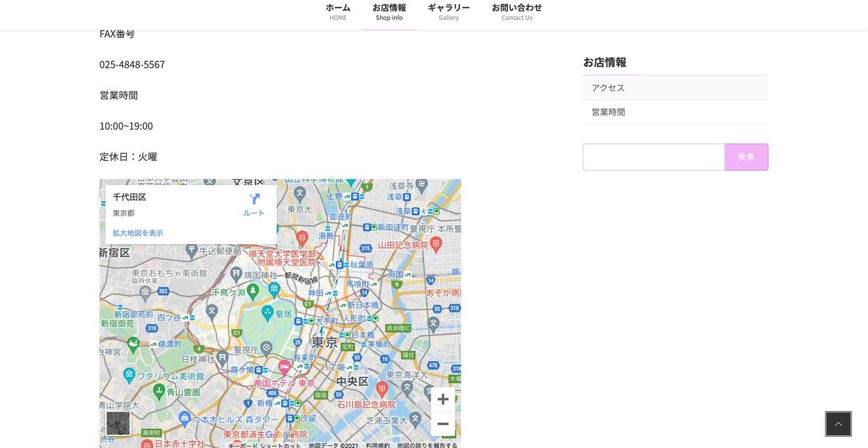Image resolution: width=868 pixels, height=448 pixels.
Task: Zoom out the map with minus button
Action: click(443, 424)
